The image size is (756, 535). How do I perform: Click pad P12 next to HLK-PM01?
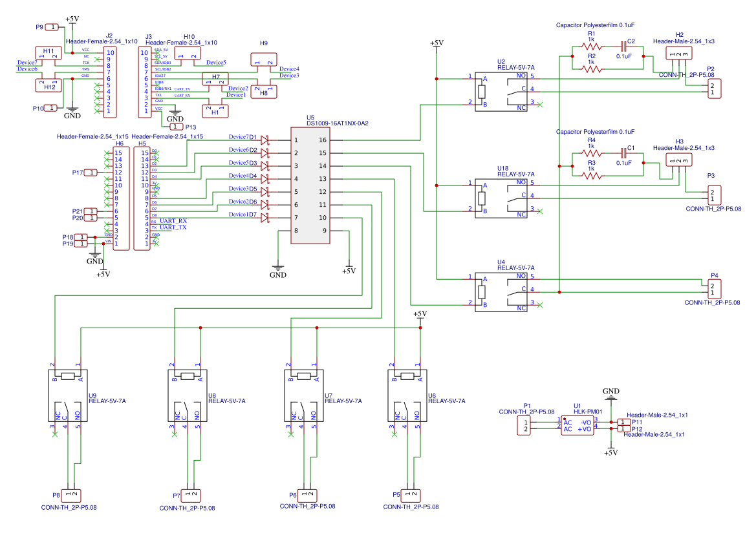tap(623, 428)
